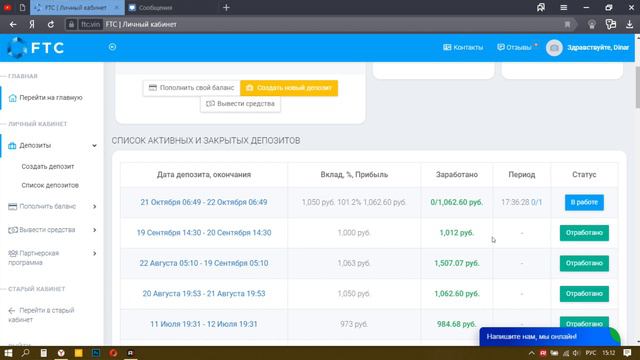
Task: Toggle the sidebar via the circle icon
Action: tap(112, 47)
